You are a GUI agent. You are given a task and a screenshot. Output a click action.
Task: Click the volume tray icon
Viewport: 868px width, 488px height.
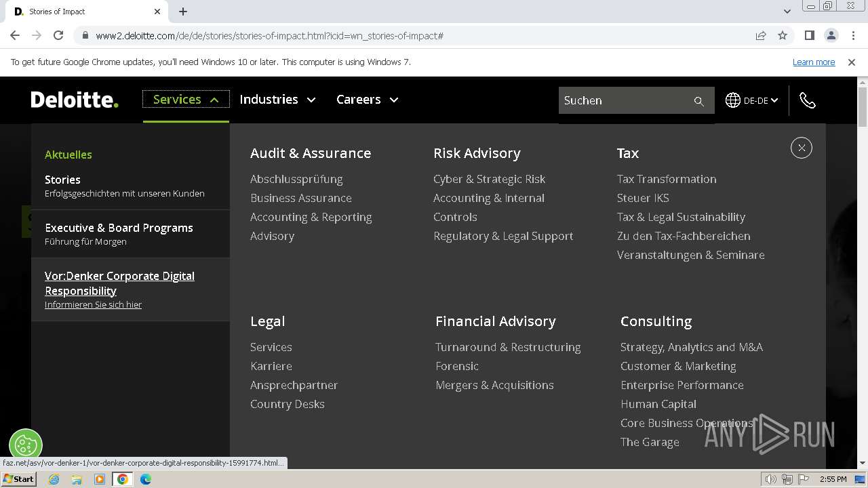[x=771, y=479]
